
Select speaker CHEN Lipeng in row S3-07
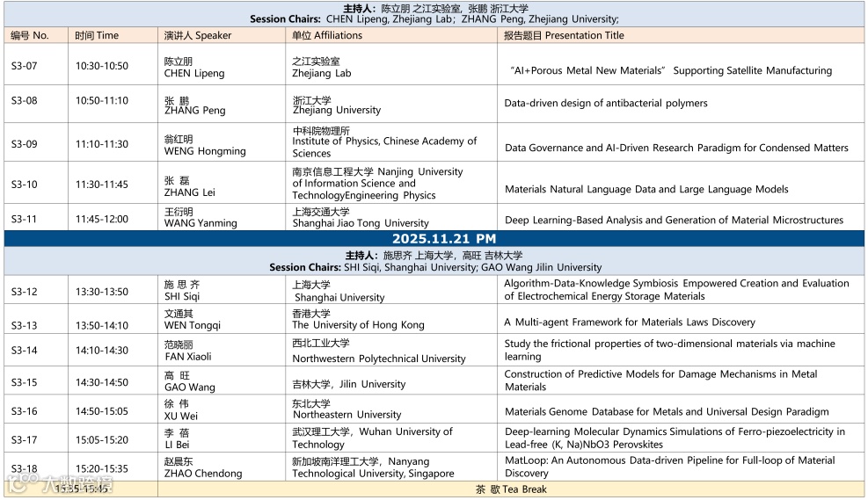[194, 68]
